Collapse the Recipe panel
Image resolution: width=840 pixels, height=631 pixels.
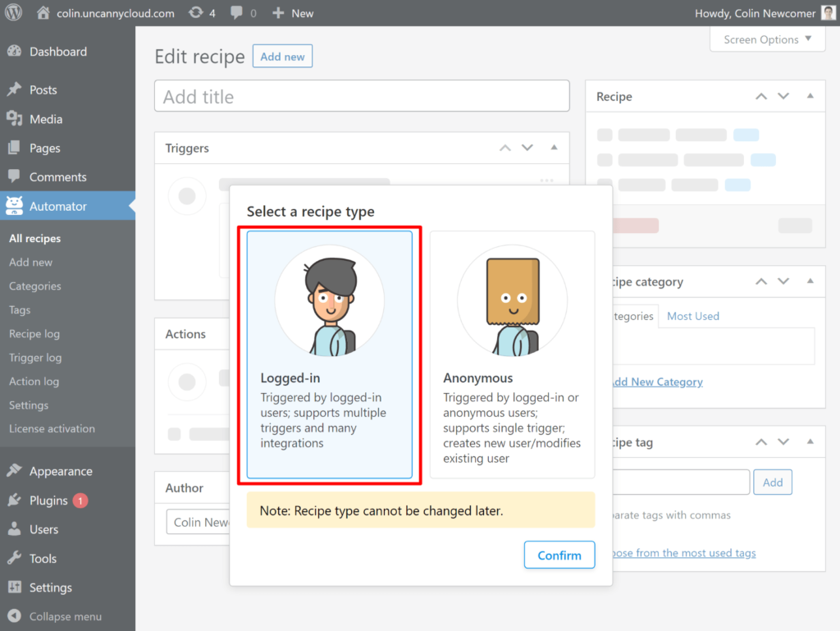[810, 97]
